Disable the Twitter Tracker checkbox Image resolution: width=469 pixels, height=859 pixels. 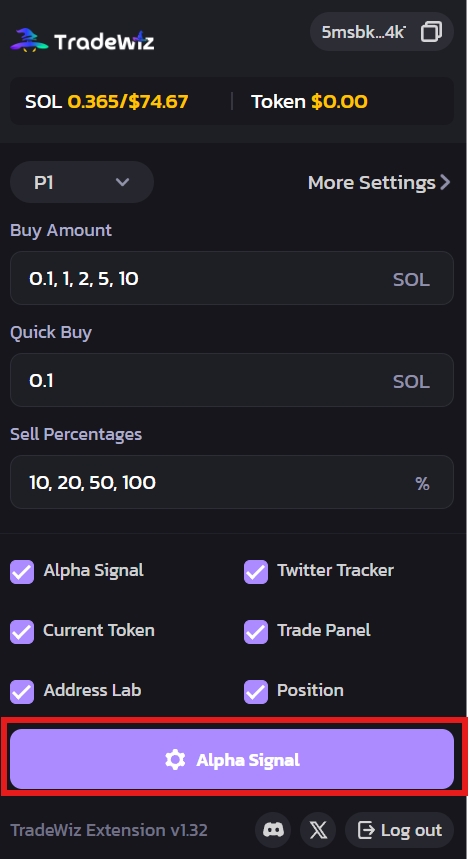point(256,571)
